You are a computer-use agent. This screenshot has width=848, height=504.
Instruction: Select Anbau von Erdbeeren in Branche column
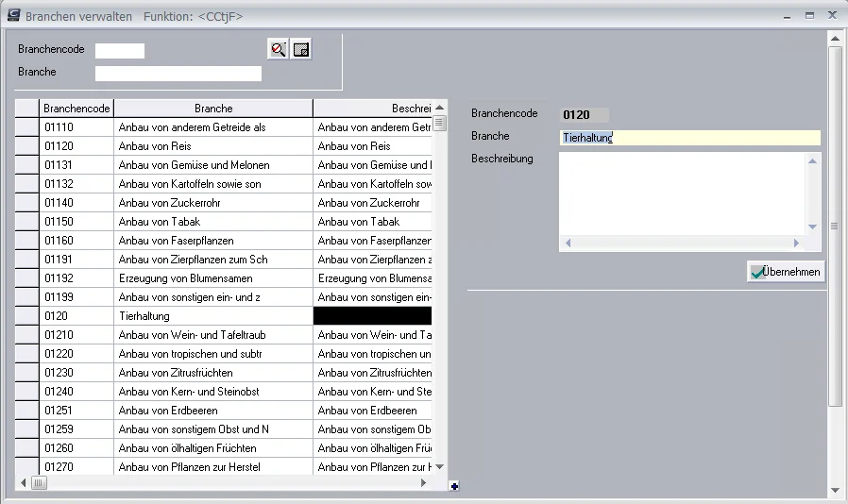point(213,411)
